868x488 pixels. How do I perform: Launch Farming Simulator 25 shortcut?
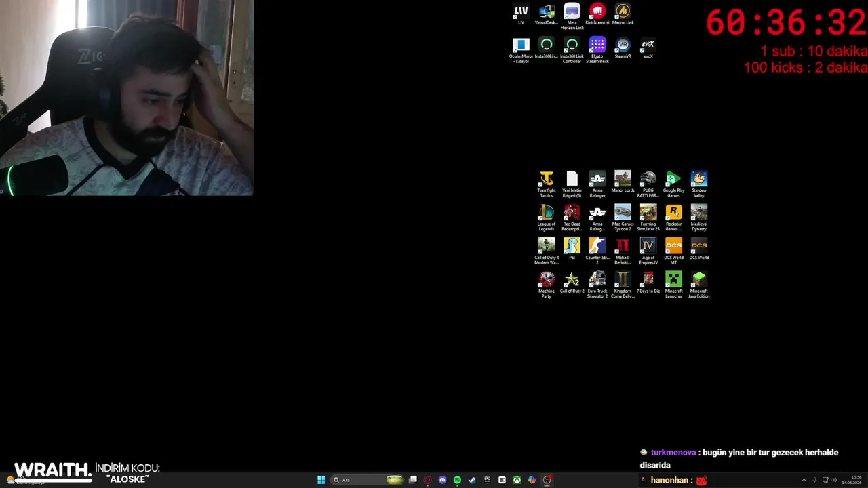coord(648,218)
